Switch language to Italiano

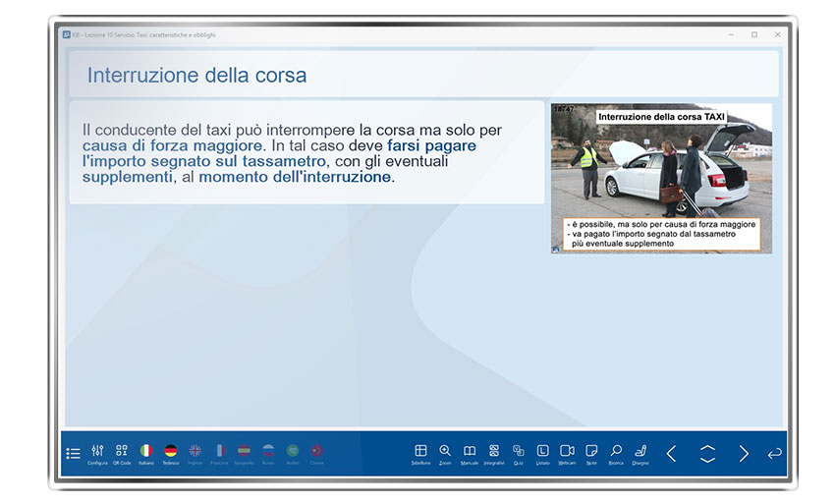[146, 452]
